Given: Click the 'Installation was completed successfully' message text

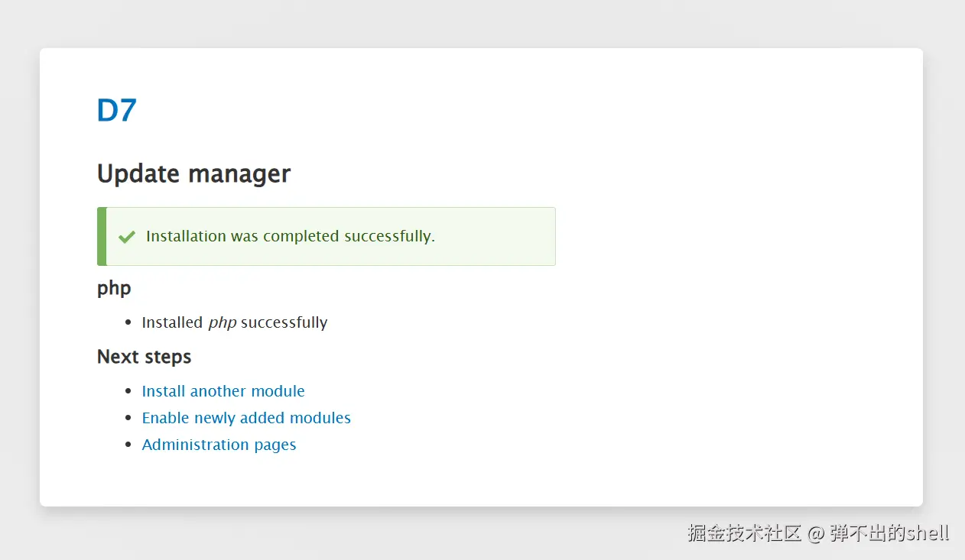Looking at the screenshot, I should click(x=291, y=236).
